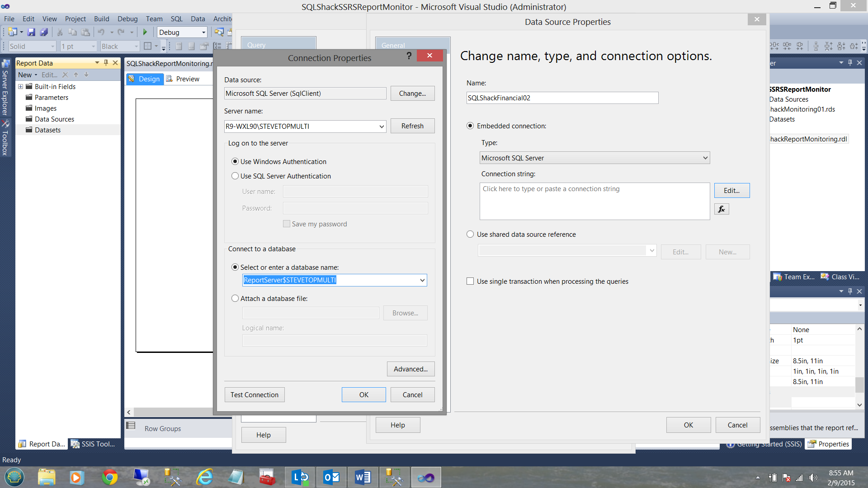
Task: Click the Save All toolbar icon
Action: coord(44,32)
